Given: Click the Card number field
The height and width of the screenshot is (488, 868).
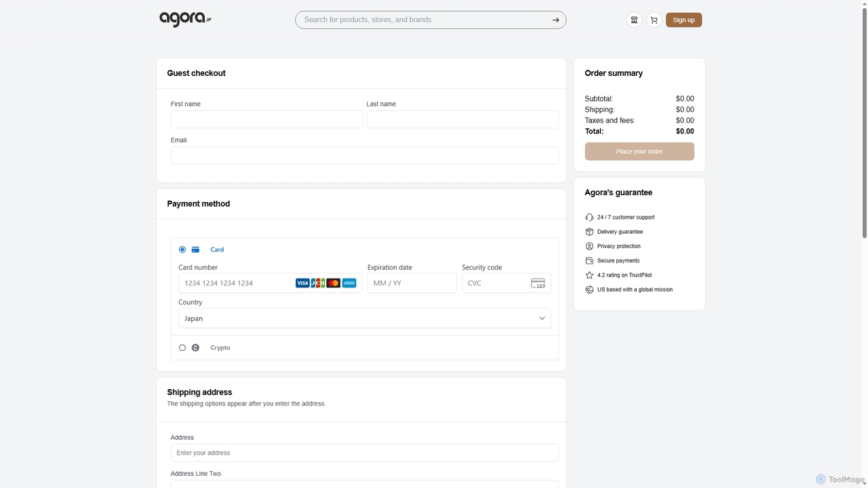Looking at the screenshot, I should point(270,283).
